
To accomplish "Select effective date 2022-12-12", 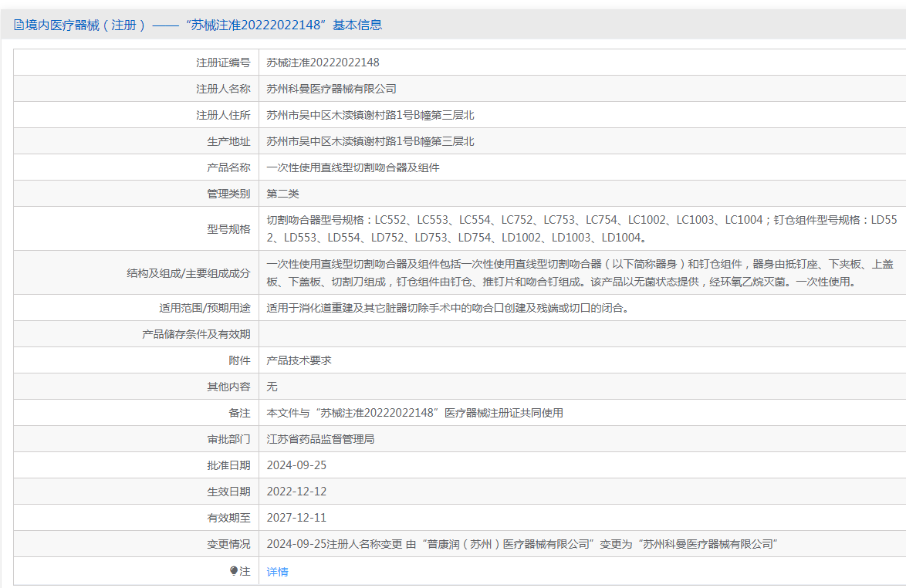I will point(296,492).
